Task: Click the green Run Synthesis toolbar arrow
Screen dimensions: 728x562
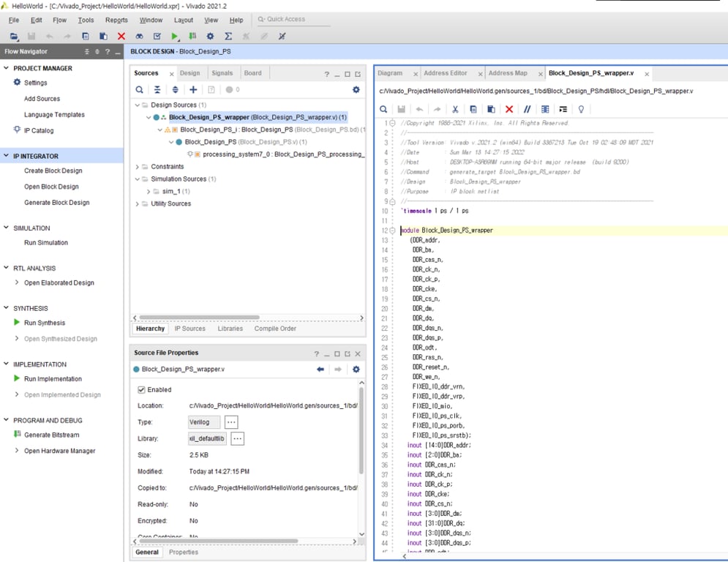Action: (x=175, y=36)
